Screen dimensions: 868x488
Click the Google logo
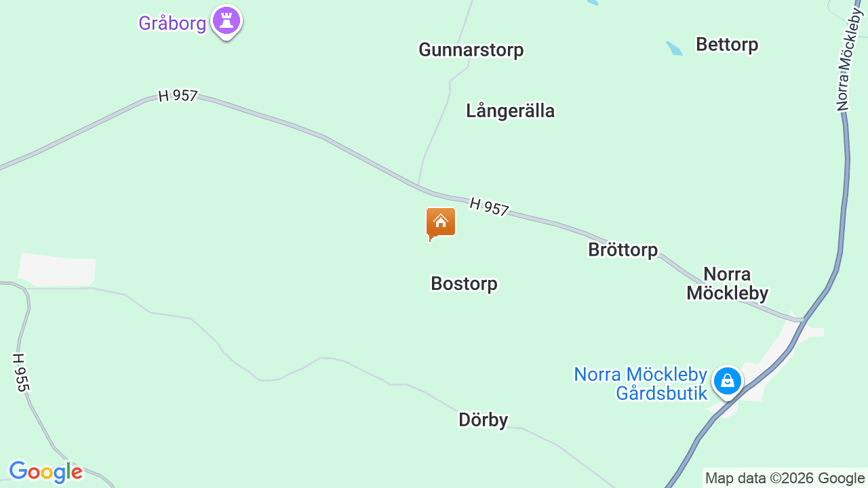[45, 472]
